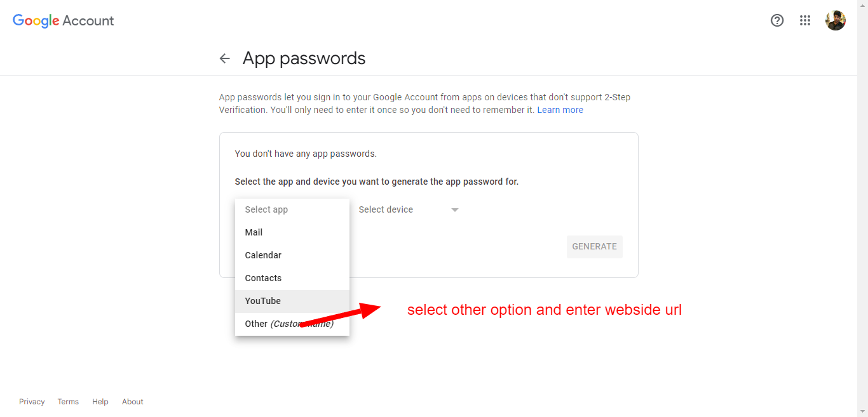Click the Google Account logo
868x417 pixels.
click(64, 20)
